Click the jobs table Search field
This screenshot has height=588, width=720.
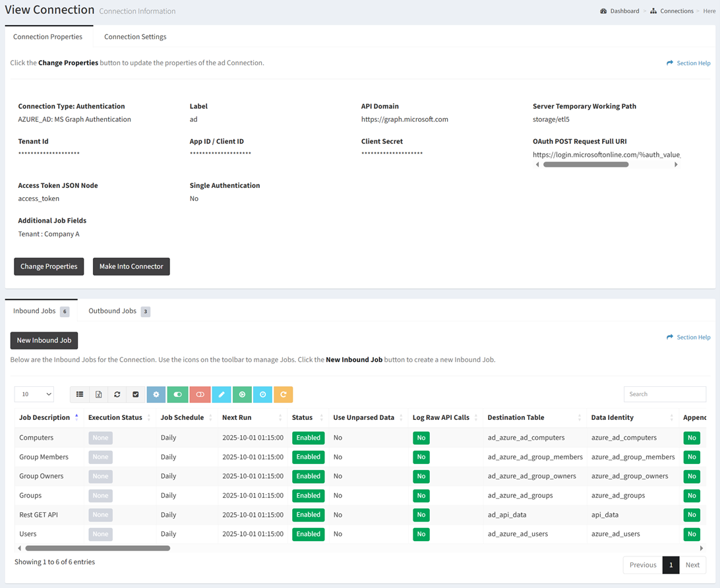point(664,394)
